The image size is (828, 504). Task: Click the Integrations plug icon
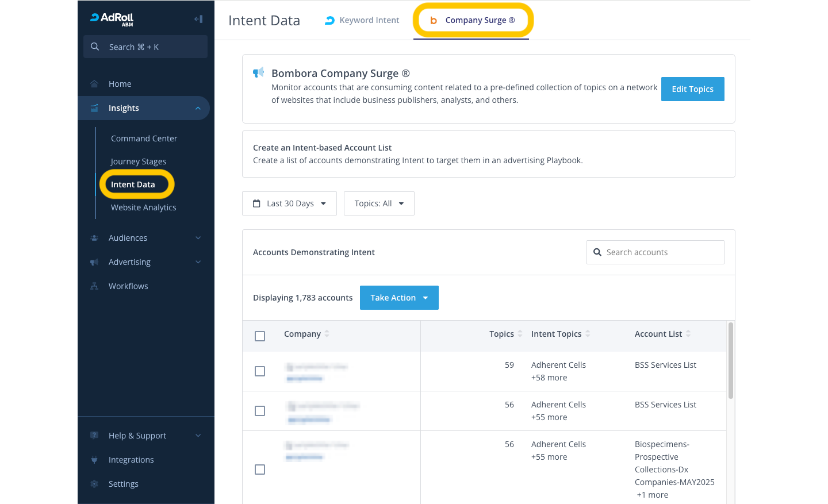coord(94,460)
